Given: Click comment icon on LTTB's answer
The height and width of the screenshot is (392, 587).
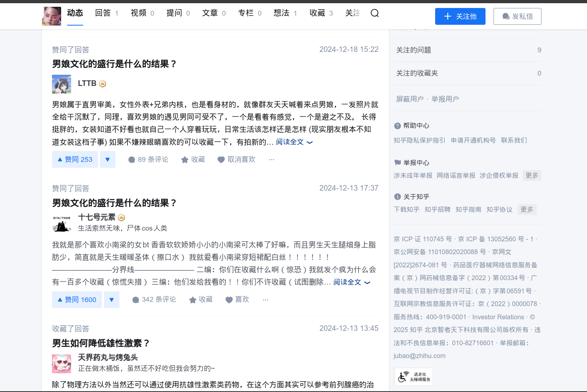Looking at the screenshot, I should (x=131, y=160).
